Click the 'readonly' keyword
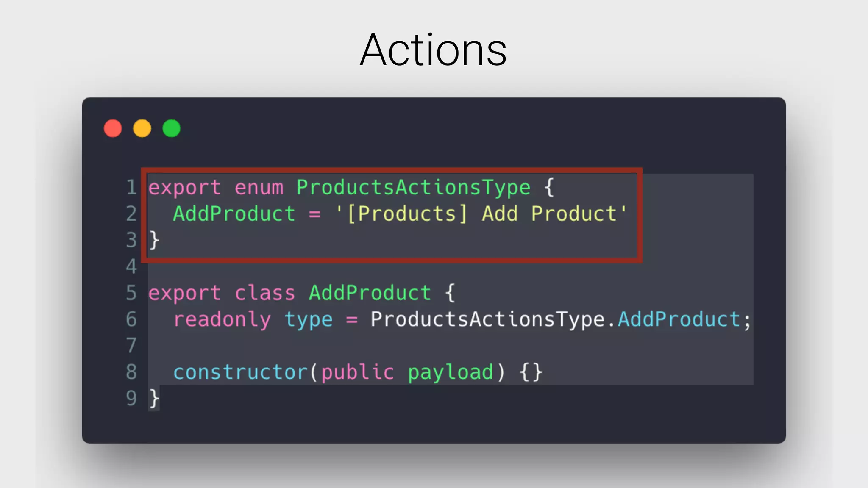868x488 pixels. pyautogui.click(x=222, y=319)
